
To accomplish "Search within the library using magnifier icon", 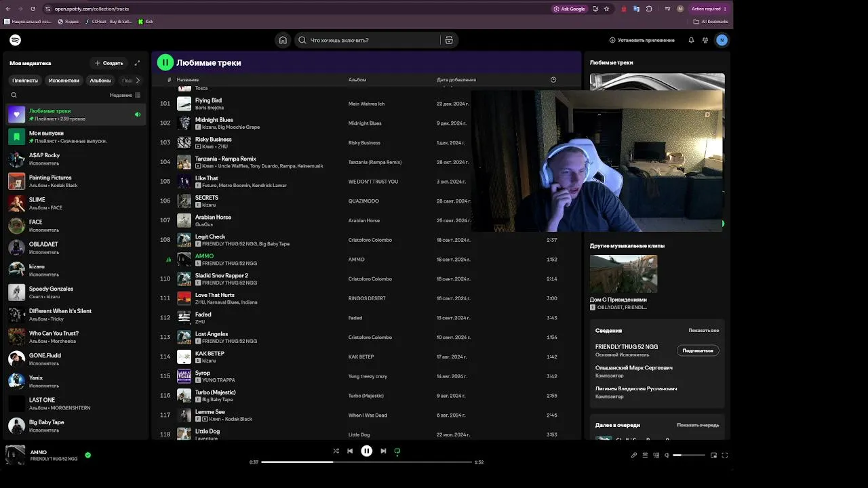I will (x=14, y=95).
